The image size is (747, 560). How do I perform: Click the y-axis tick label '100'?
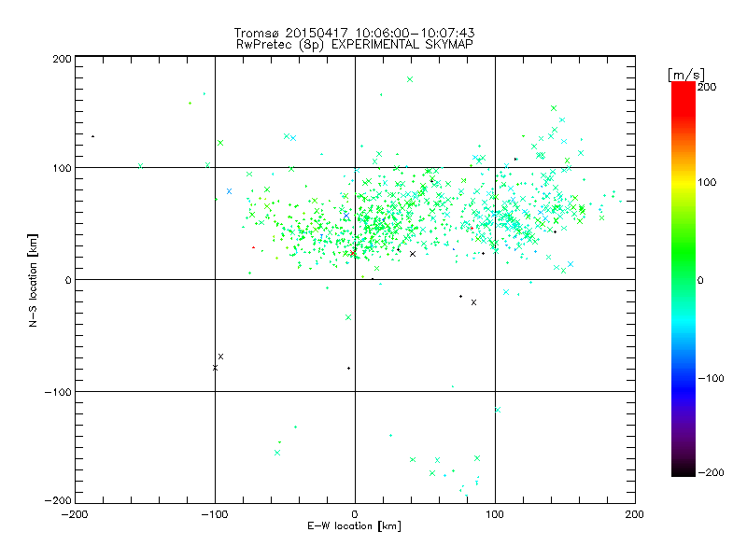tap(63, 168)
